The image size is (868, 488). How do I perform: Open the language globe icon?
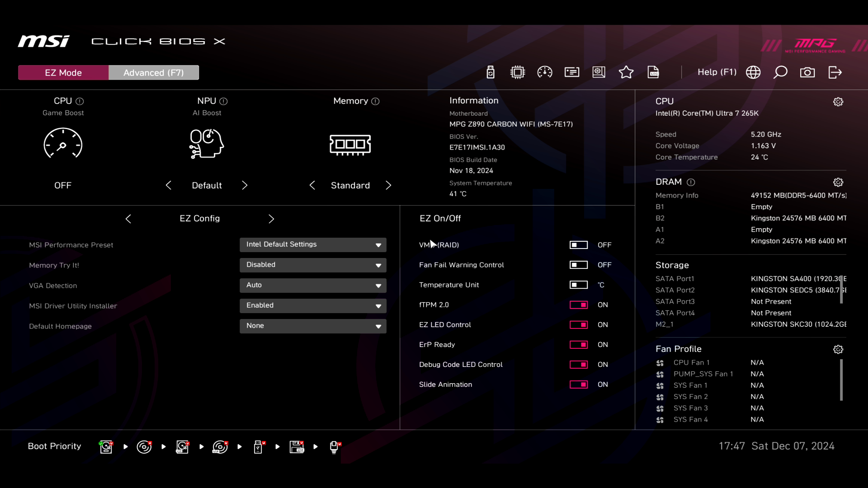(753, 72)
